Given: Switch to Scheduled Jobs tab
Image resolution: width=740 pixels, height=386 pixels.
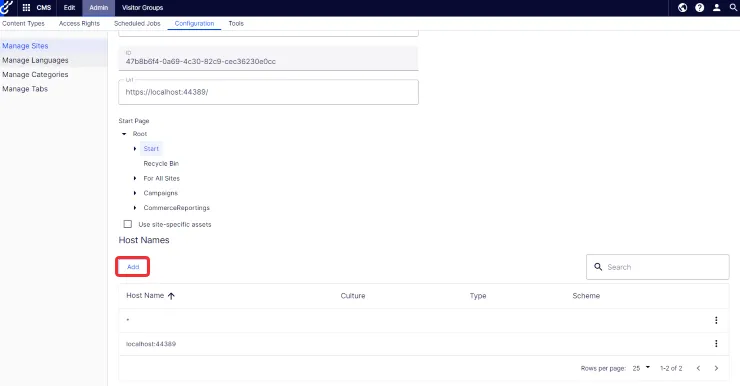Looking at the screenshot, I should (x=137, y=23).
